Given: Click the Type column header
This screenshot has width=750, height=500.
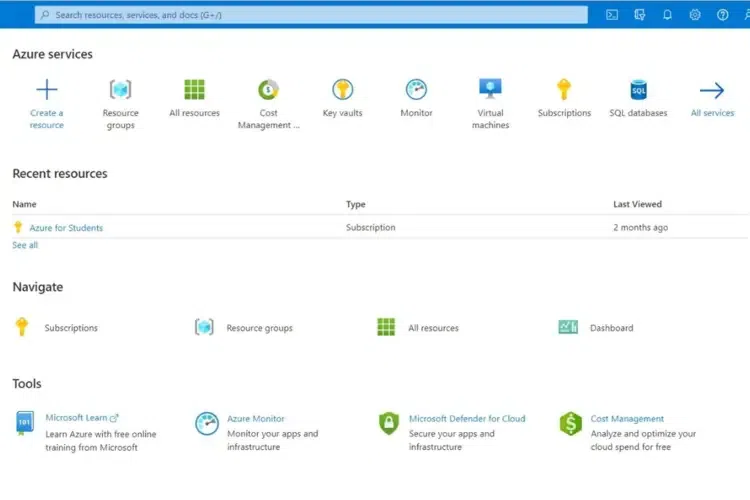Looking at the screenshot, I should (x=355, y=204).
